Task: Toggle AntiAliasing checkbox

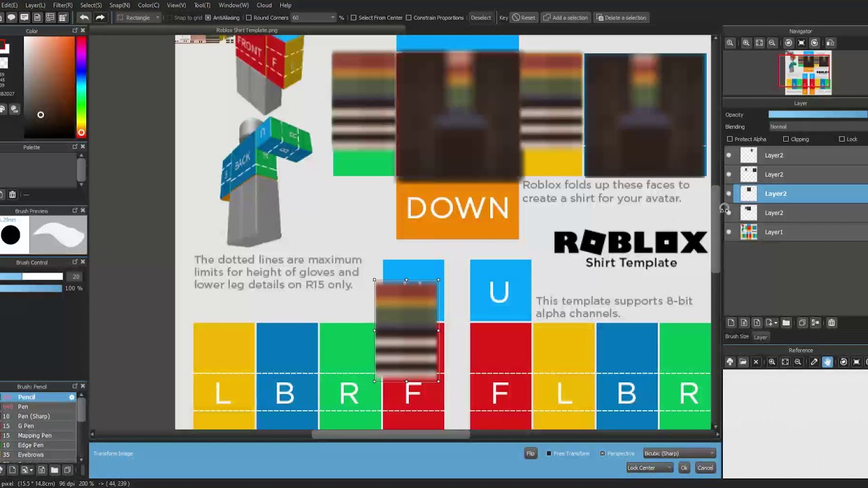Action: click(208, 18)
